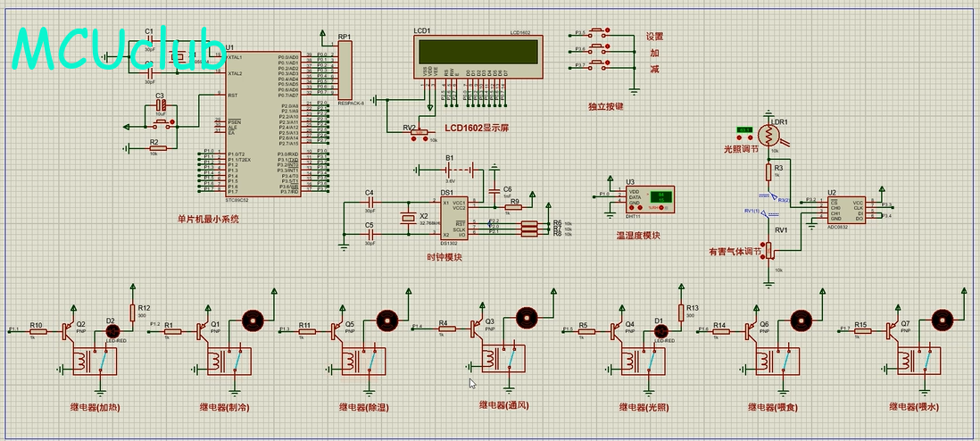Select the motor beside transistor Q1

tap(252, 318)
